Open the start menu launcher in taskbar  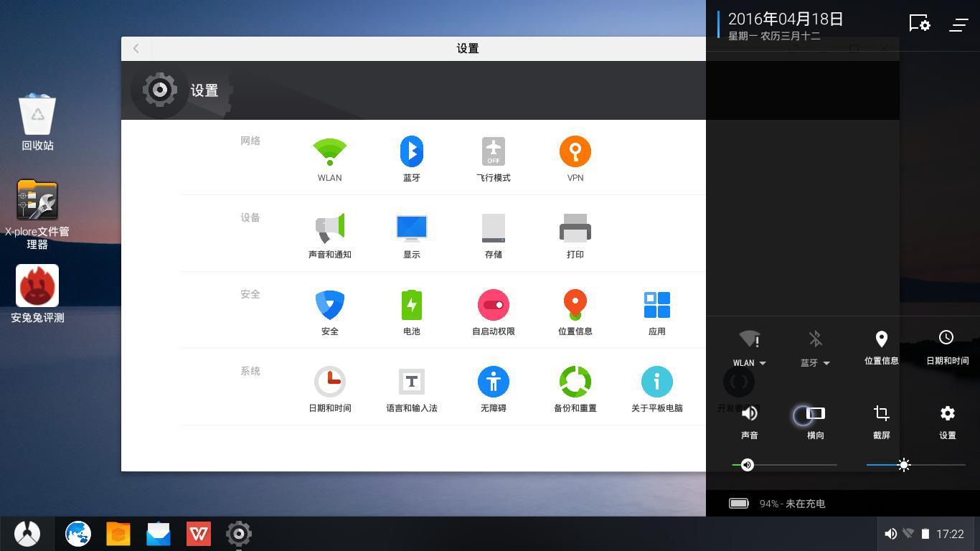pyautogui.click(x=27, y=534)
